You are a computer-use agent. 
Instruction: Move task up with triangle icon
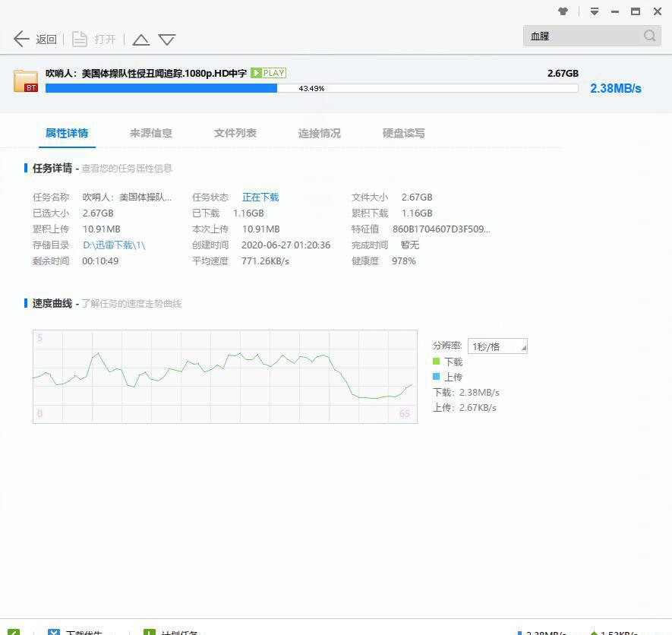(x=141, y=39)
